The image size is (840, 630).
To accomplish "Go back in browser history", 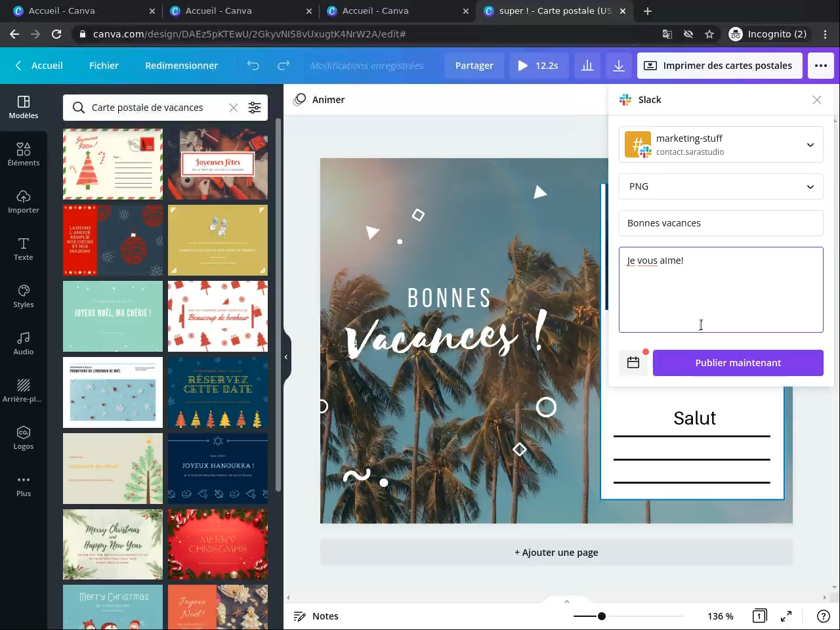I will click(x=14, y=34).
